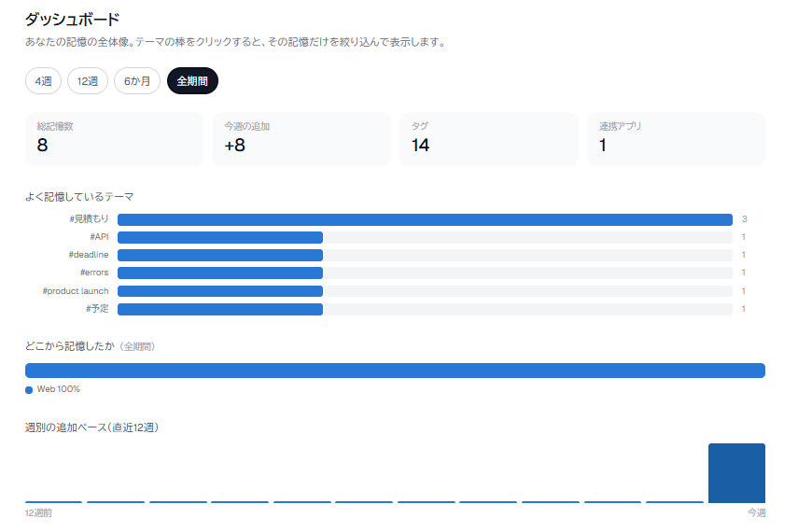
Task: Click the #API tag label
Action: 99,237
